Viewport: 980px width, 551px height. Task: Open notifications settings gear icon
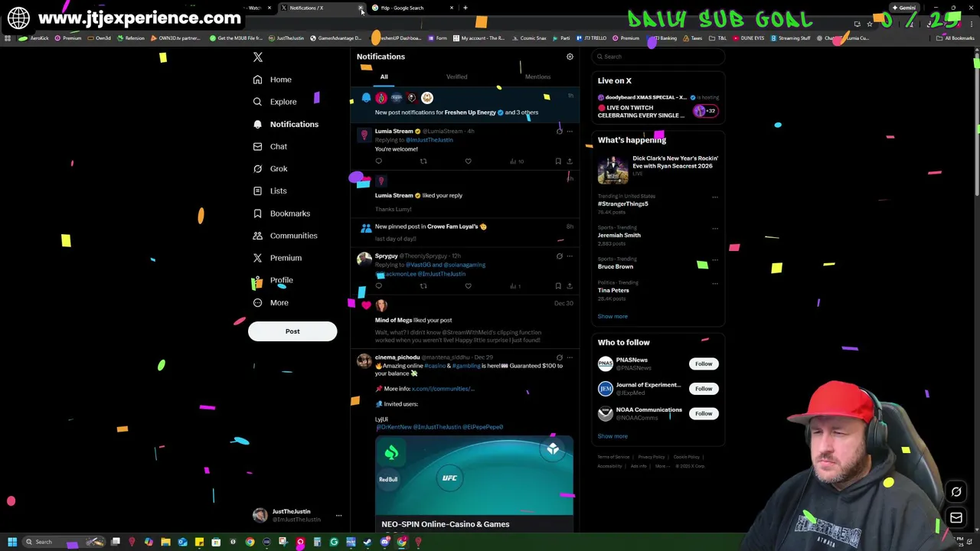click(570, 57)
